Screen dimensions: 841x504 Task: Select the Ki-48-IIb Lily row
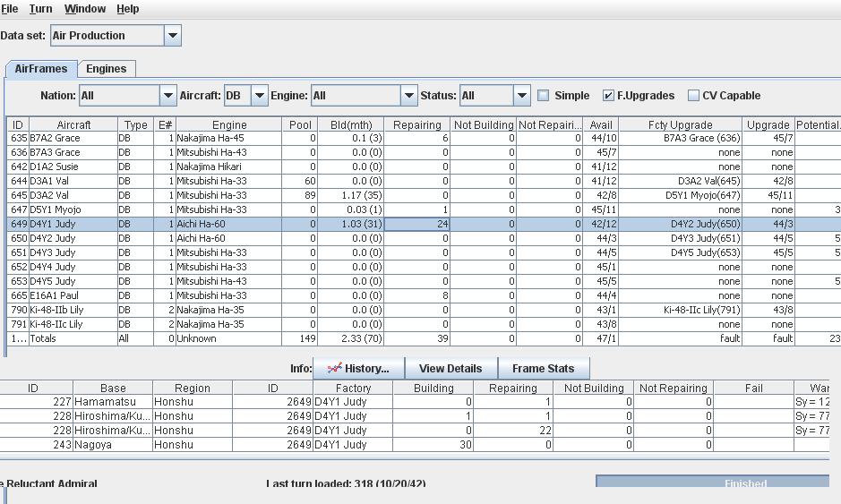point(424,310)
